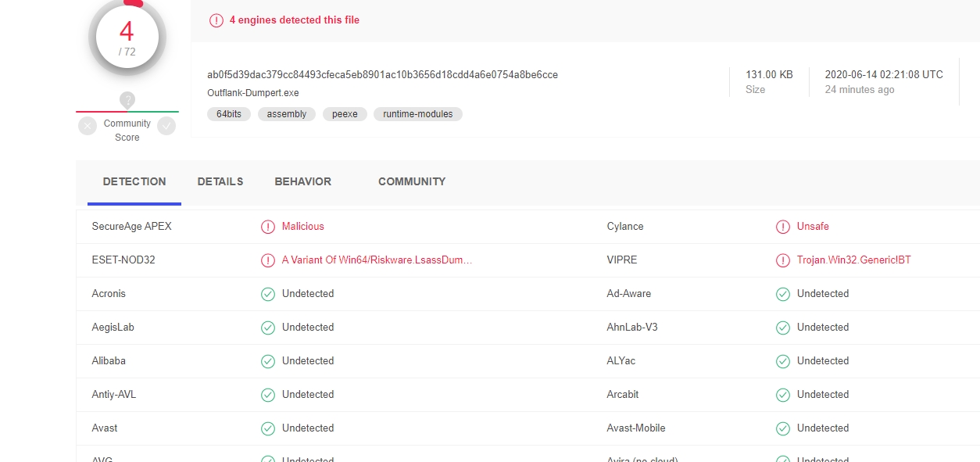Viewport: 980px width, 462px height.
Task: Click the warning icon for ESET-NOD32 detection
Action: point(268,260)
